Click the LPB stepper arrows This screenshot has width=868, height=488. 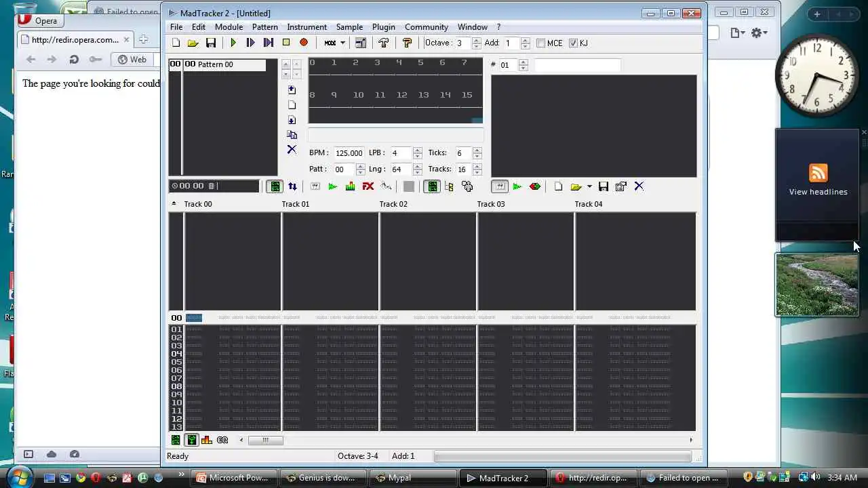[x=417, y=153]
